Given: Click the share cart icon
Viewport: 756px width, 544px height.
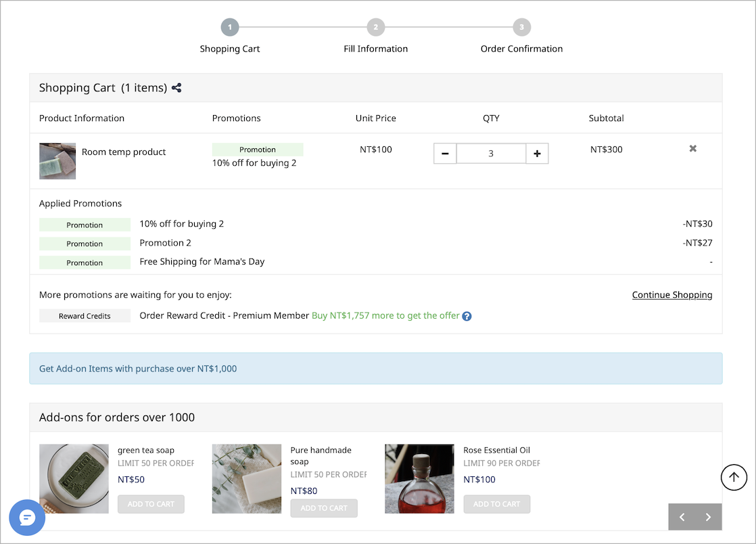Looking at the screenshot, I should (x=176, y=88).
